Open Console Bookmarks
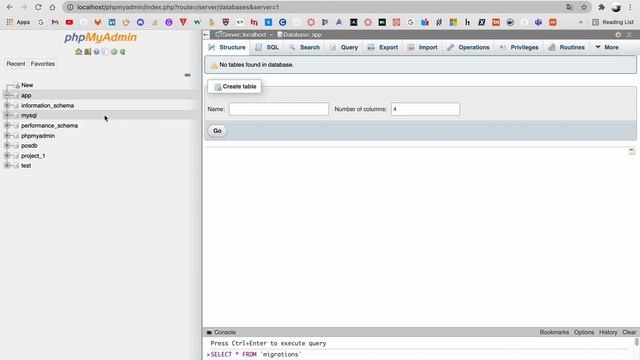 click(x=554, y=332)
